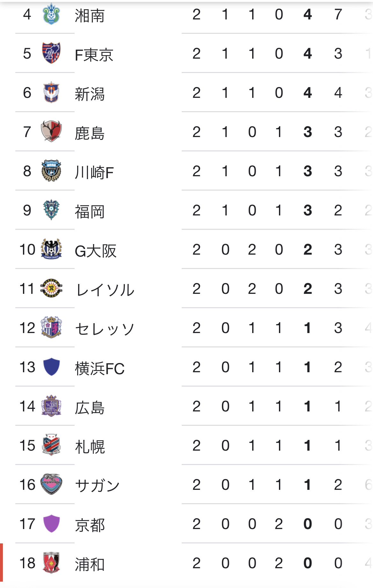Click the Sanfrecce Hiroshima purple crest
This screenshot has width=373, height=588.
(51, 406)
